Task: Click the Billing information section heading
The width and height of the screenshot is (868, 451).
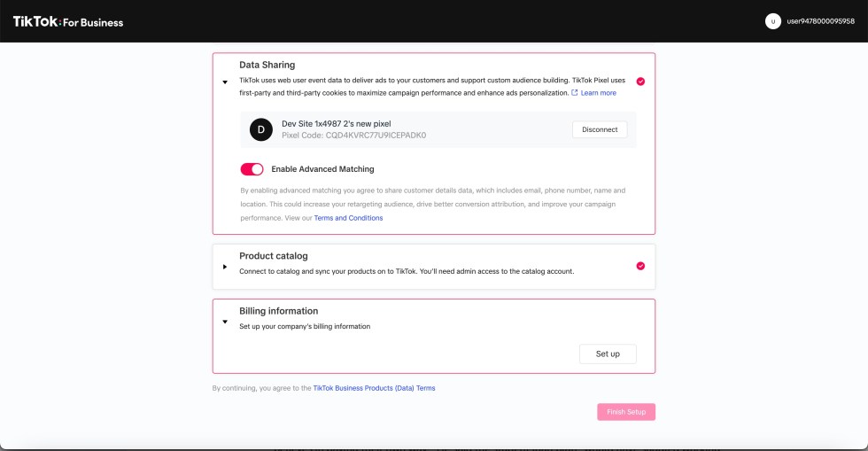Action: [x=278, y=311]
